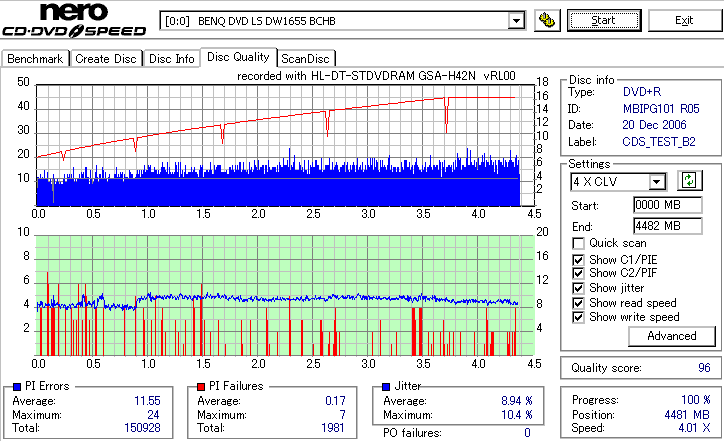The width and height of the screenshot is (724, 441).
Task: Open the BENQ DVD drive selection dropdown
Action: coord(516,21)
